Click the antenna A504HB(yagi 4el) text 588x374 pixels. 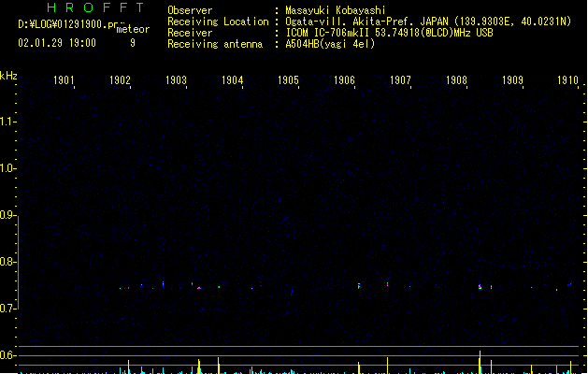(330, 44)
